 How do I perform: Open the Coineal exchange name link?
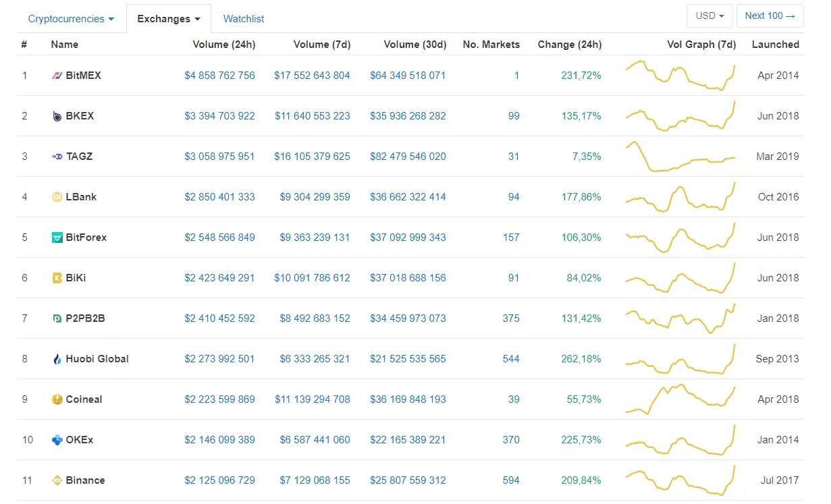84,399
